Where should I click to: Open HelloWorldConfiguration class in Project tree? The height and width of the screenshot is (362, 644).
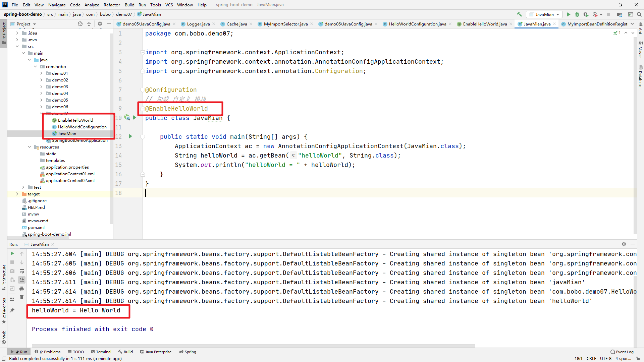coord(82,127)
